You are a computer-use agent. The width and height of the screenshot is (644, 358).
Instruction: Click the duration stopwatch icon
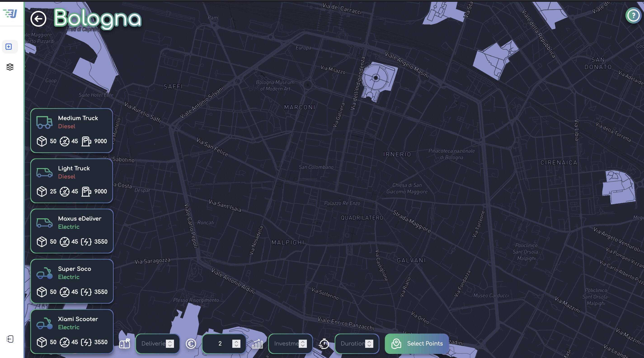tap(324, 344)
